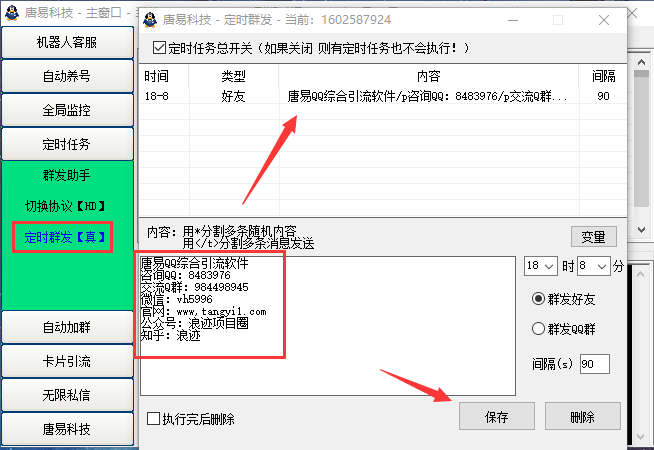Click the penguin icon in the 主窗口 title bar
The image size is (654, 450).
click(12, 13)
